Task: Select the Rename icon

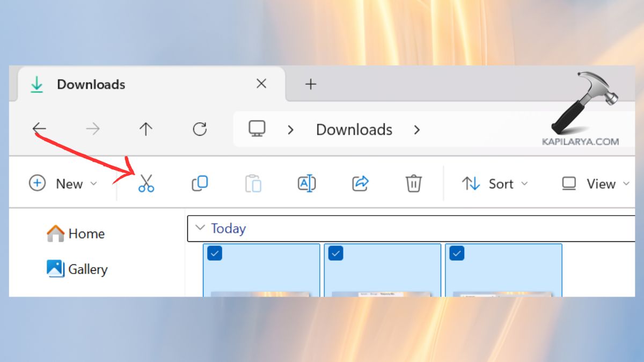Action: click(306, 183)
